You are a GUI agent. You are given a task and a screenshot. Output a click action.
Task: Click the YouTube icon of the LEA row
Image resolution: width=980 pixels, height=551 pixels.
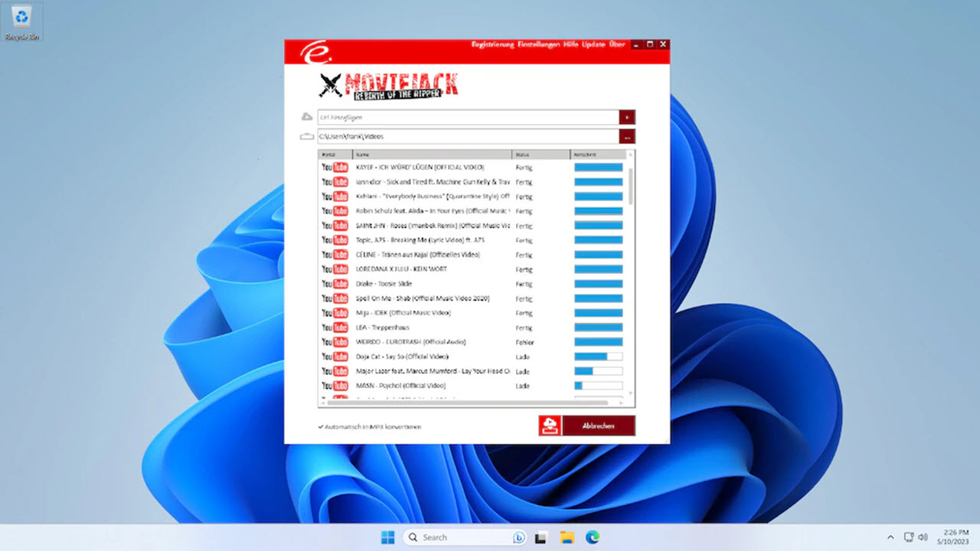coord(335,328)
